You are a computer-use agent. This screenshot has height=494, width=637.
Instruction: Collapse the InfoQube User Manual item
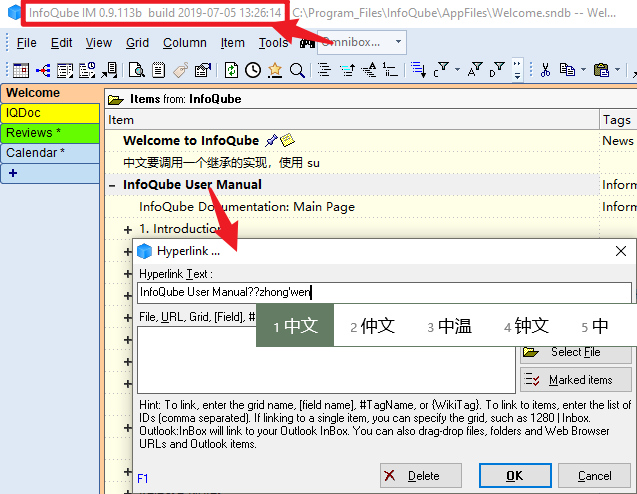[x=112, y=186]
